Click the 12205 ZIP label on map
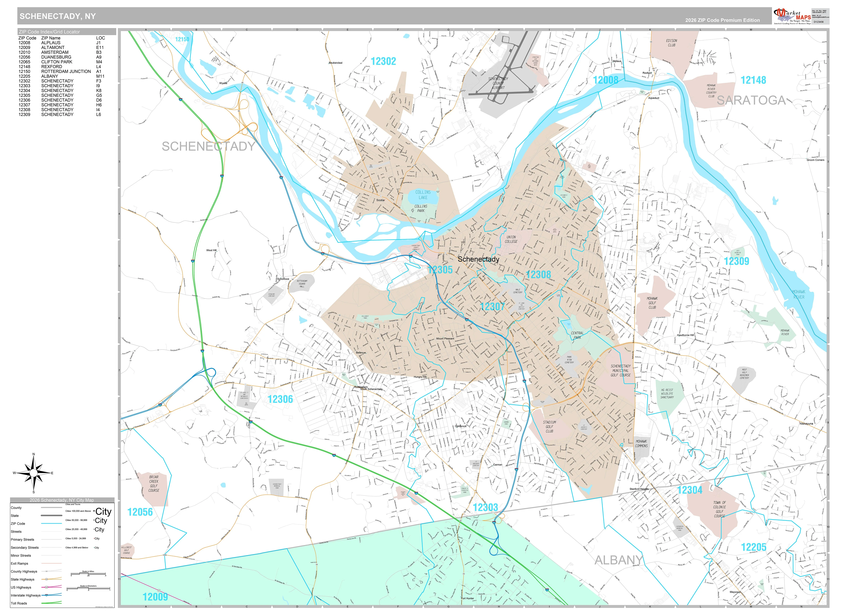The image size is (841, 616). [x=754, y=547]
